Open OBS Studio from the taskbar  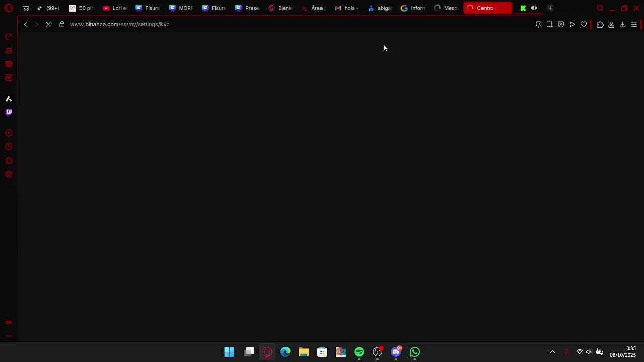378,352
